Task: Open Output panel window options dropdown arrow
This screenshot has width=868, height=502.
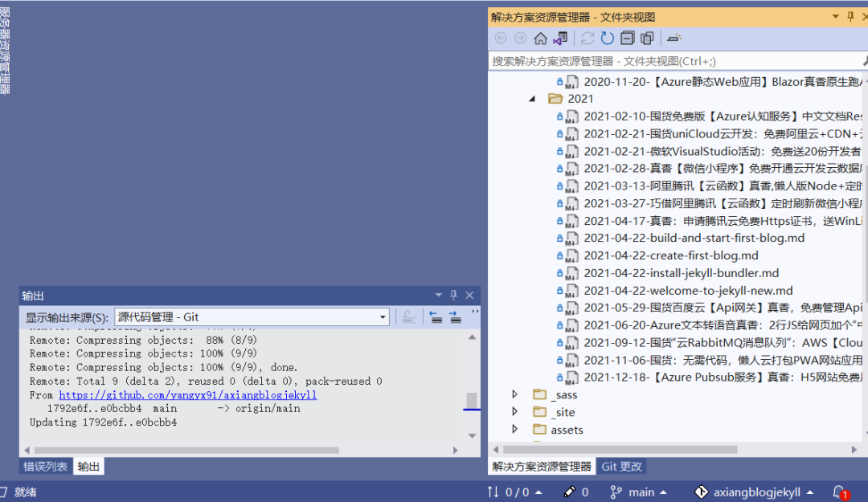Action: click(x=439, y=295)
